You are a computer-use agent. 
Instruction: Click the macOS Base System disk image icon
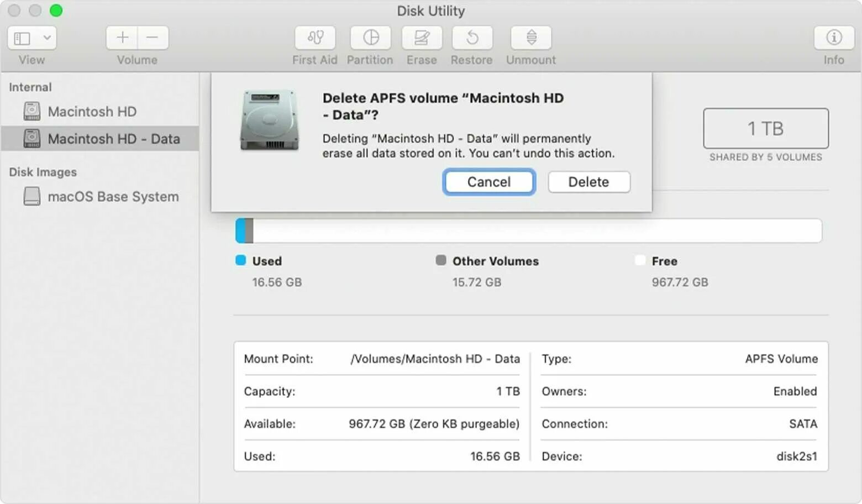click(x=32, y=196)
